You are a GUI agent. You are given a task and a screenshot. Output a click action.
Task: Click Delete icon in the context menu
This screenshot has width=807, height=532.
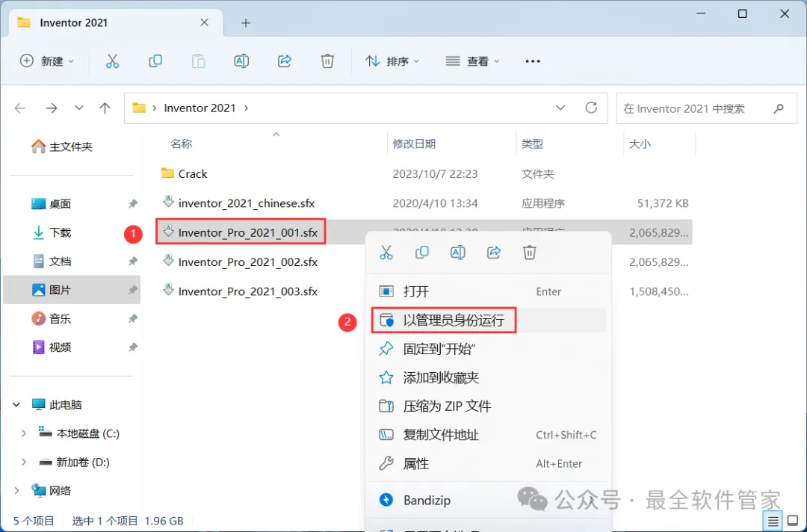pyautogui.click(x=530, y=253)
